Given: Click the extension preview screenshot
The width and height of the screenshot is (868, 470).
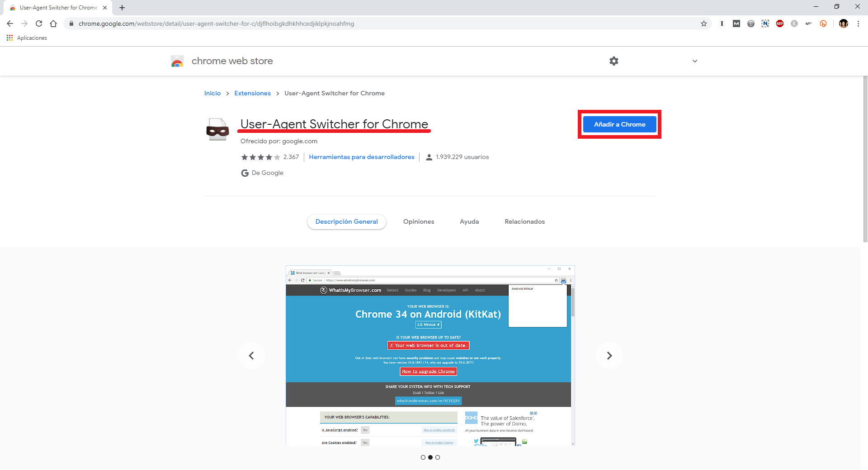Looking at the screenshot, I should pos(430,356).
